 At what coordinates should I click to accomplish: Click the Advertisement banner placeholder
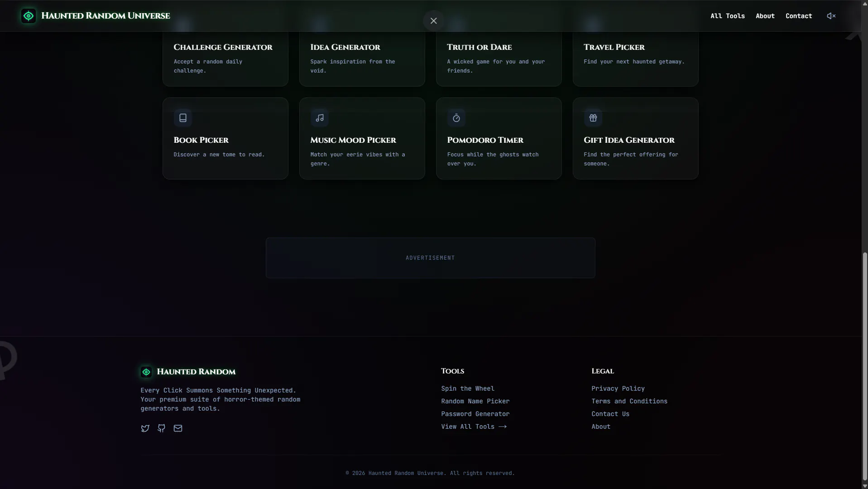pyautogui.click(x=431, y=258)
